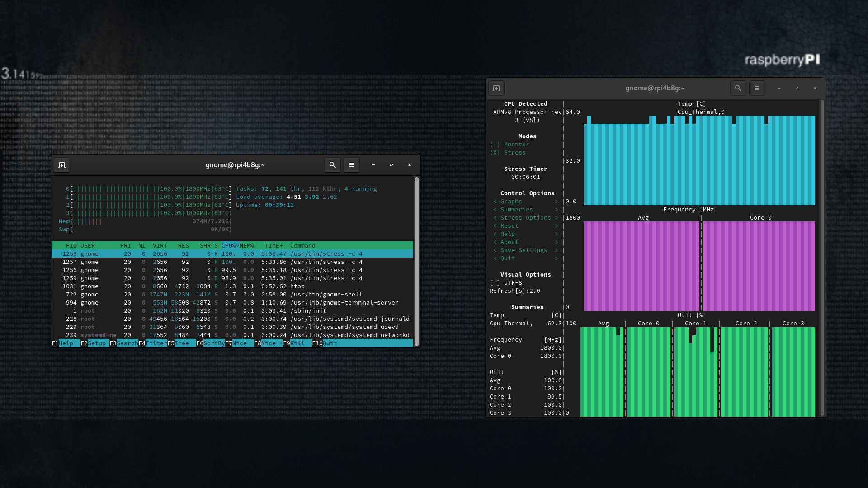Click search icon in s-tui terminal window
868x488 pixels.
pyautogui.click(x=738, y=88)
